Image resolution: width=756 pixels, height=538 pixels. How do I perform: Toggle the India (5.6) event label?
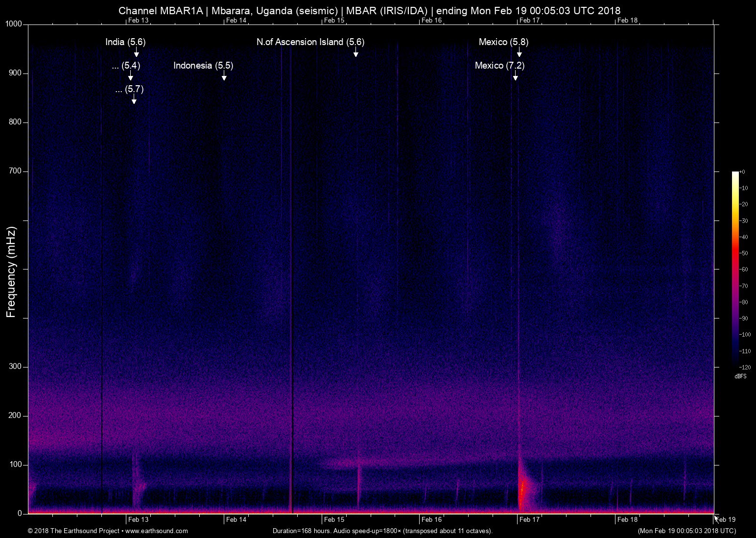[x=126, y=42]
